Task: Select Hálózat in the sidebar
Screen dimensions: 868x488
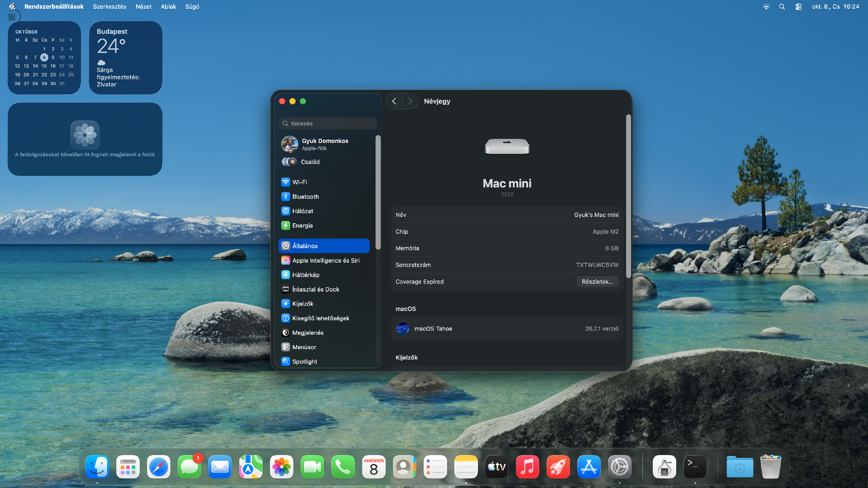Action: coord(324,211)
